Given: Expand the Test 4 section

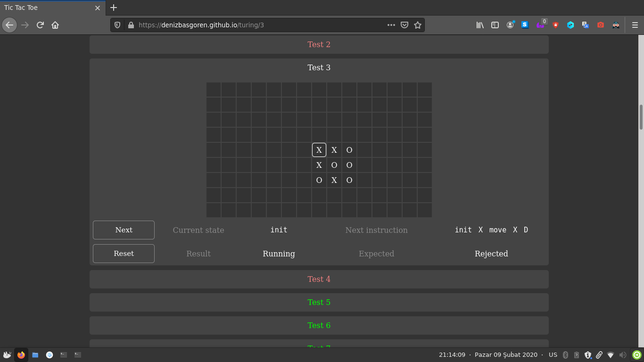Looking at the screenshot, I should coord(319,279).
